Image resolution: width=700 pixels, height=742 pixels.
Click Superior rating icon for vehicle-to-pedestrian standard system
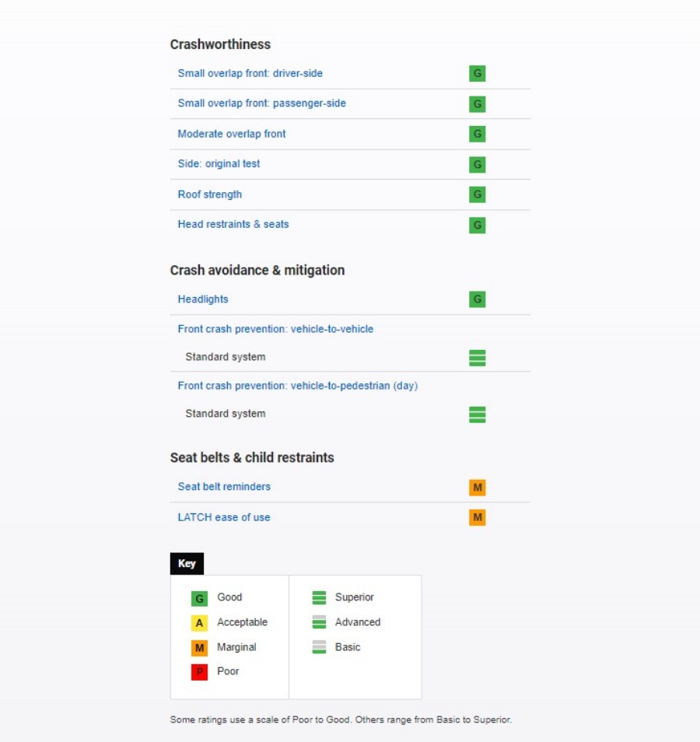[x=477, y=415]
